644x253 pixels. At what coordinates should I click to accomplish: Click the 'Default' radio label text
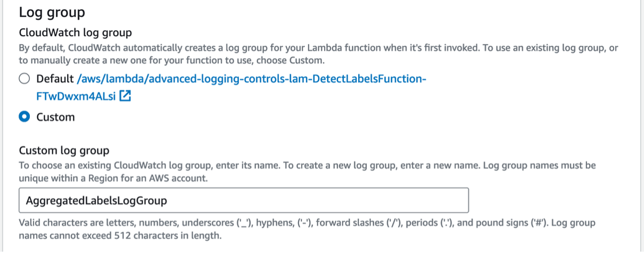[x=55, y=79]
